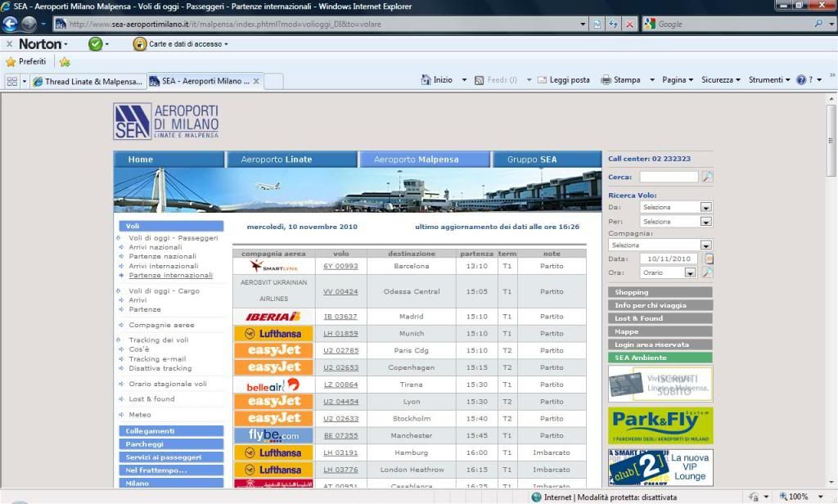Refresh the page using the address bar icon
The width and height of the screenshot is (838, 504).
point(613,24)
